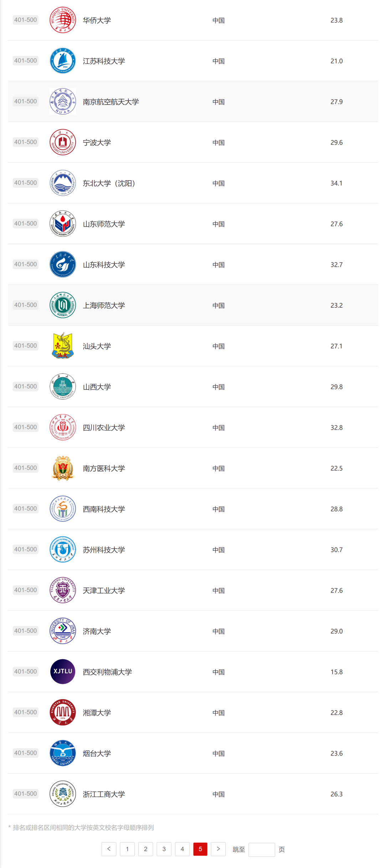Viewport: 385px width, 868px height.
Task: Click the jump-to page number field
Action: tap(261, 849)
